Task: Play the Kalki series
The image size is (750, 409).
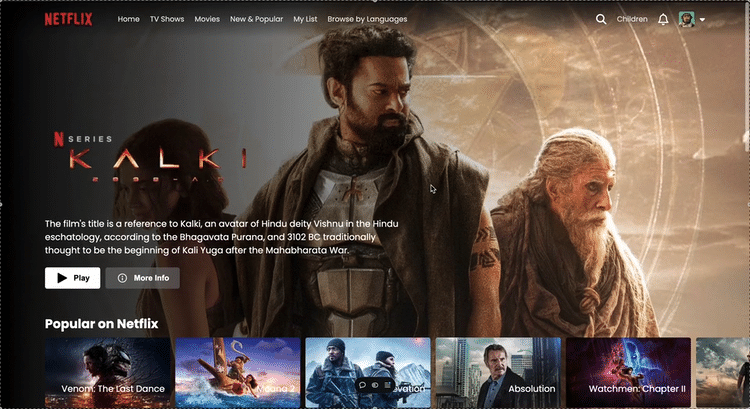Action: point(73,278)
